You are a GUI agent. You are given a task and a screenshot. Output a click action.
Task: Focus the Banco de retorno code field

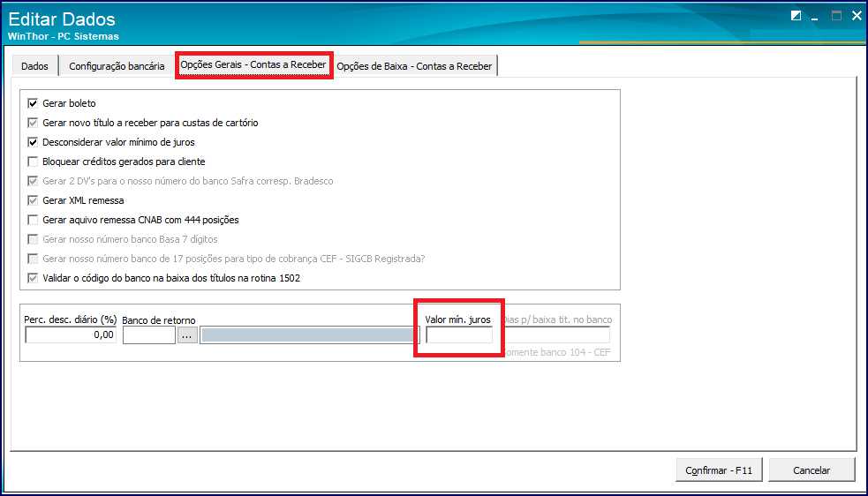[149, 334]
